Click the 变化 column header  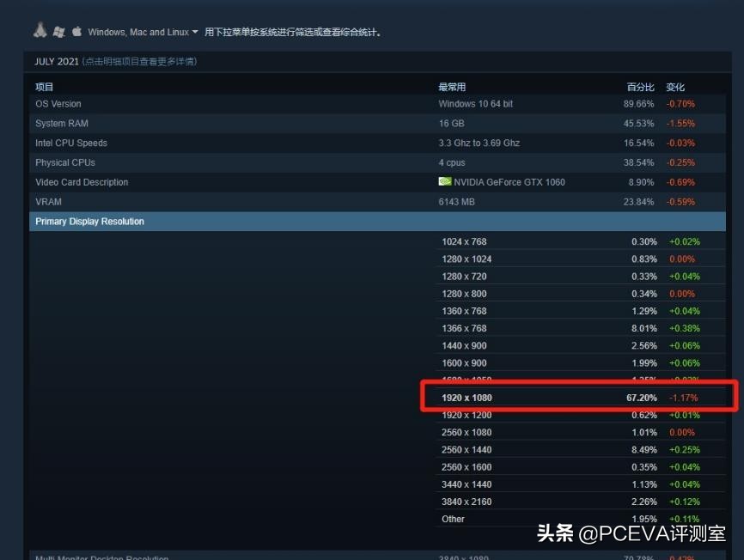click(x=674, y=86)
